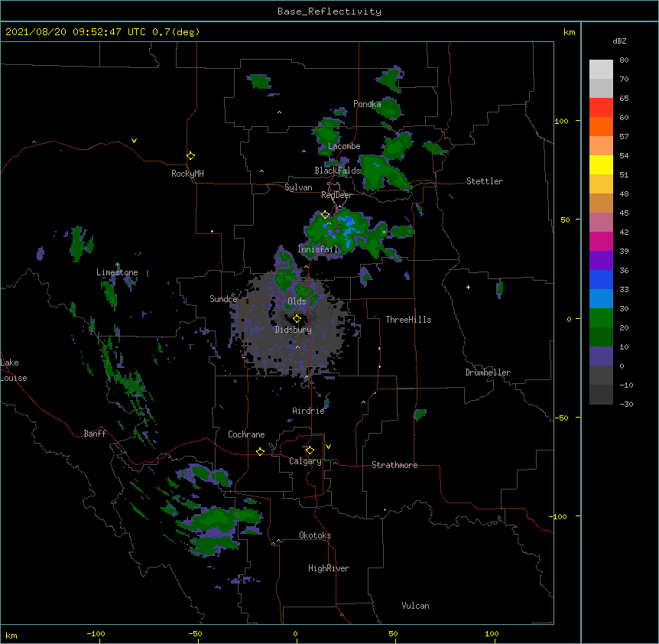659x644 pixels.
Task: Select the yellow diamond marker above Calgary label
Action: tap(310, 450)
